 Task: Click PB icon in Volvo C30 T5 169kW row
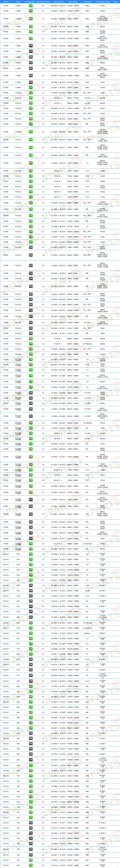point(31,580)
